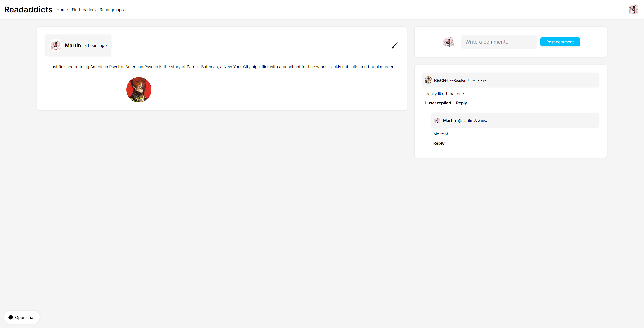644x328 pixels.
Task: Click Martin's avatar on the post header
Action: 56,45
